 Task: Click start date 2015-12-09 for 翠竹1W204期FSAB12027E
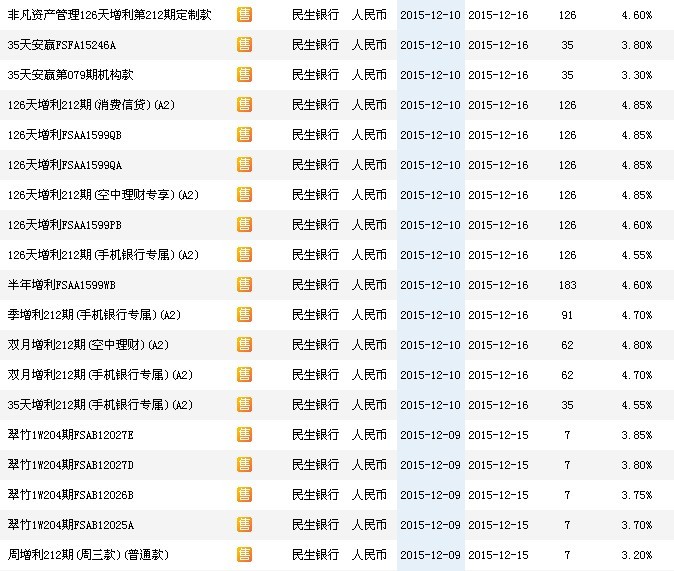point(430,435)
